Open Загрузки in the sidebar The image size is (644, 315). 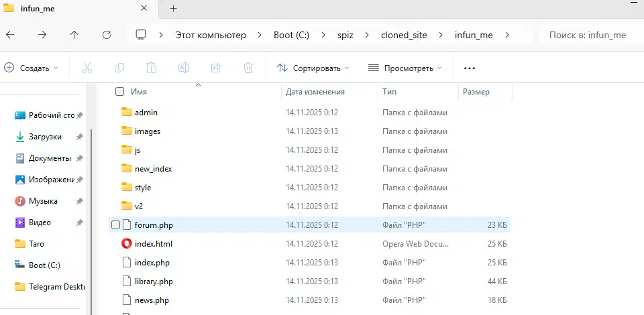coord(45,137)
